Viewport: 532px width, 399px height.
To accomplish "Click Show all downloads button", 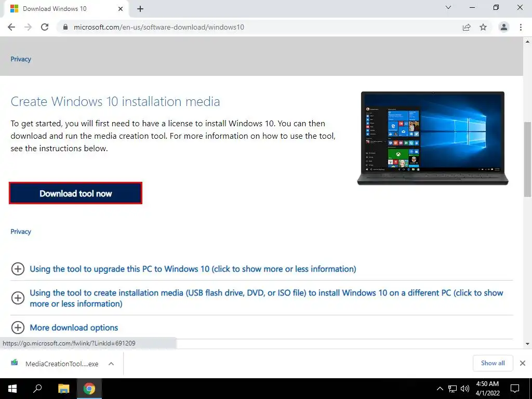I will (493, 363).
